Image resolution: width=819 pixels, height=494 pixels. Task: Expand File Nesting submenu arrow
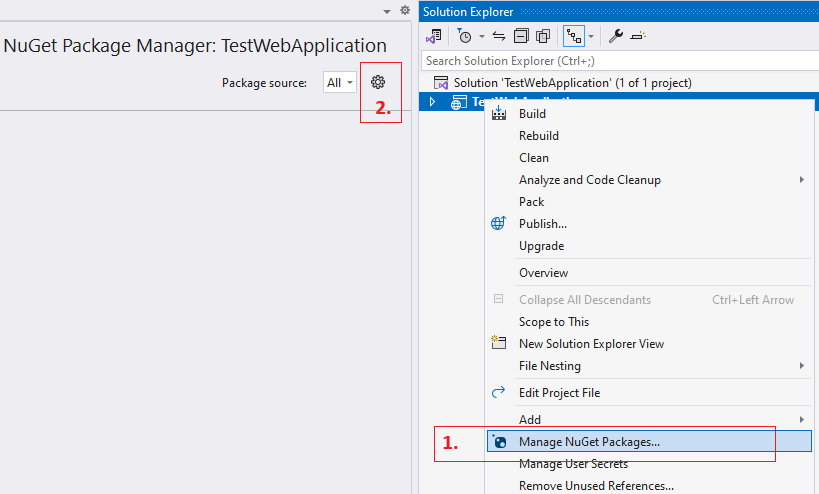coord(802,366)
